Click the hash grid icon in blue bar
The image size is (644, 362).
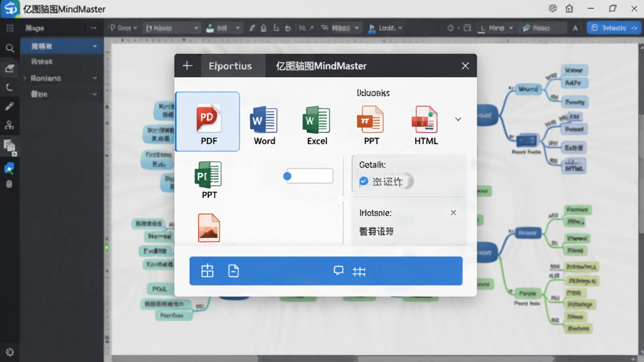[x=359, y=271]
